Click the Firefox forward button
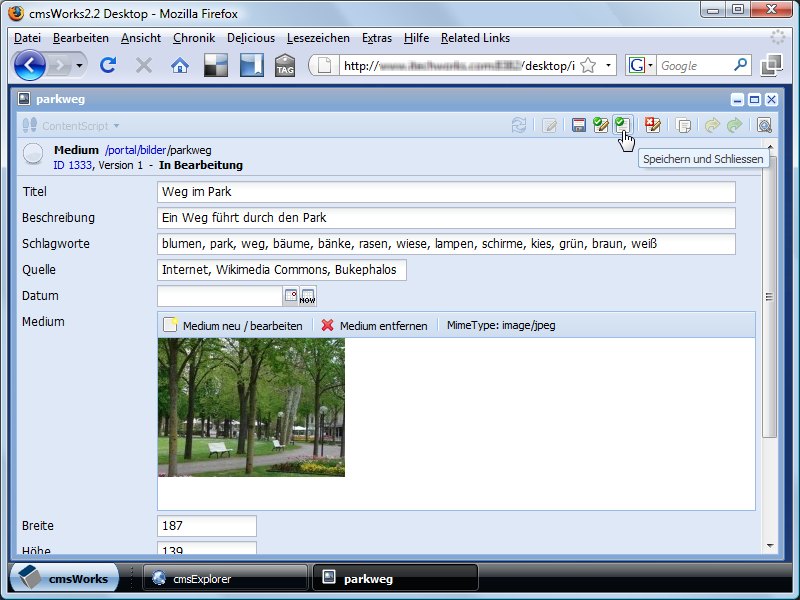This screenshot has height=600, width=800. [60, 65]
